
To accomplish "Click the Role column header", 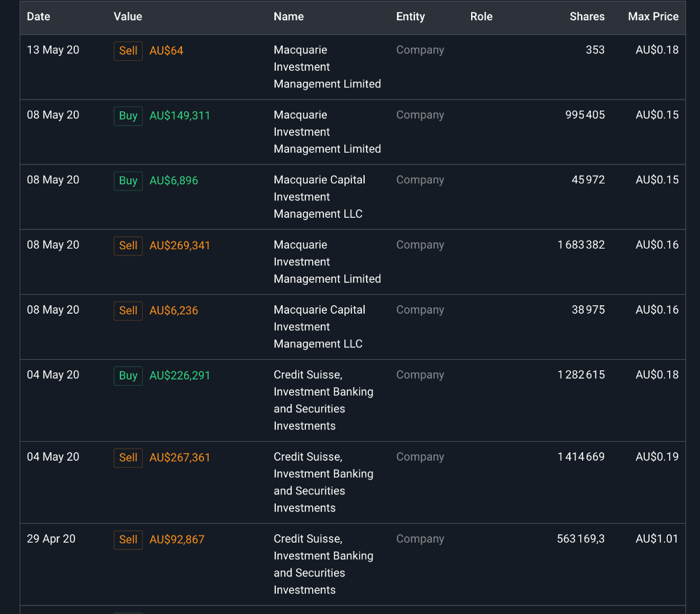I will click(481, 17).
